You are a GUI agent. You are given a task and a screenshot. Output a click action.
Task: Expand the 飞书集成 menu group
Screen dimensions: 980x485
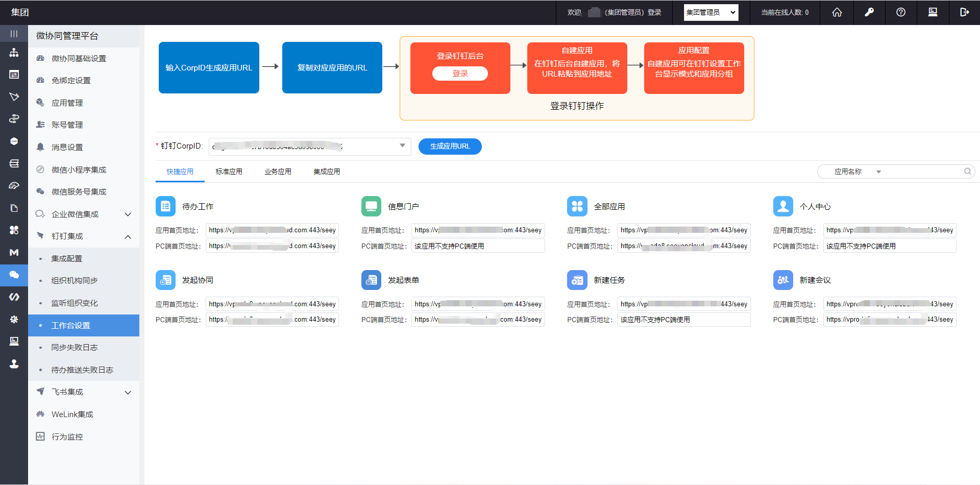(x=83, y=392)
